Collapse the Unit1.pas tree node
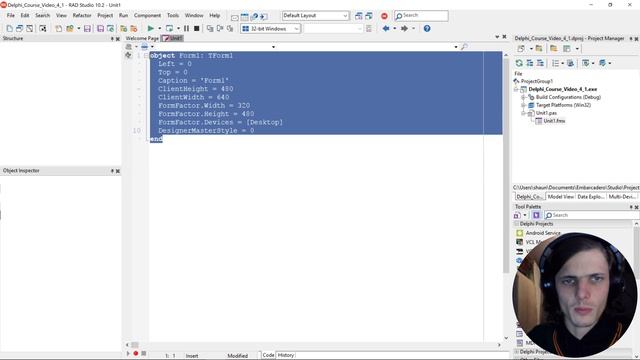Screen dimensions: 640x360 [524, 113]
